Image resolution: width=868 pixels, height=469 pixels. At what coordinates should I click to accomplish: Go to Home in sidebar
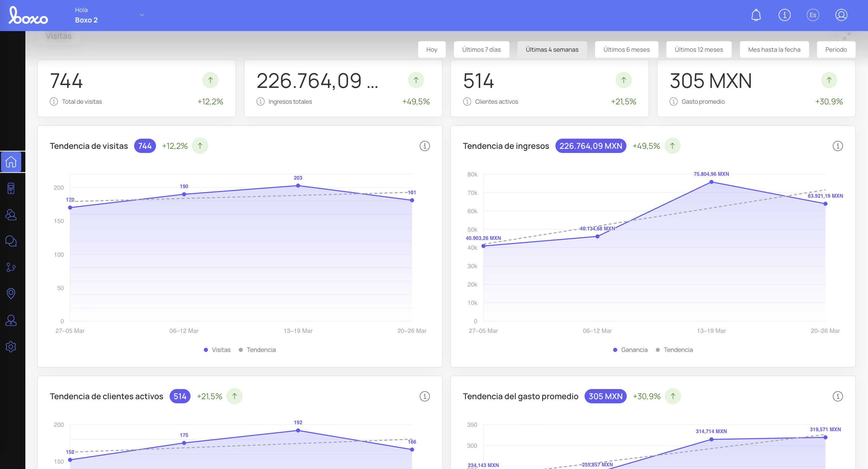pyautogui.click(x=11, y=162)
